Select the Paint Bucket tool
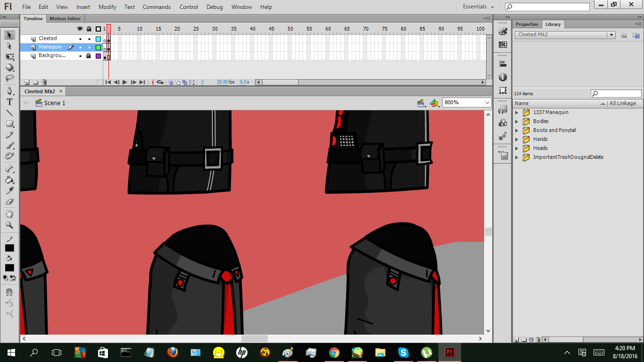This screenshot has width=644, height=362. click(x=9, y=180)
